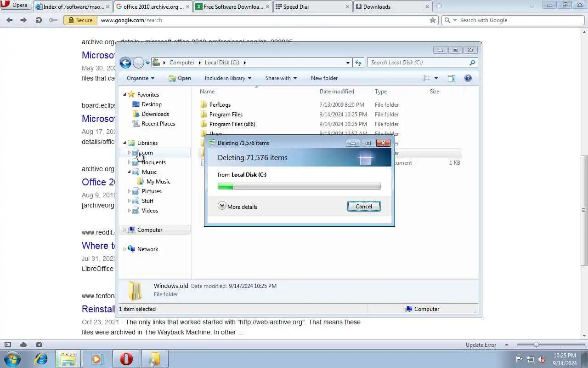
Task: Refresh the Local Disk (C:) folder view
Action: (x=358, y=63)
